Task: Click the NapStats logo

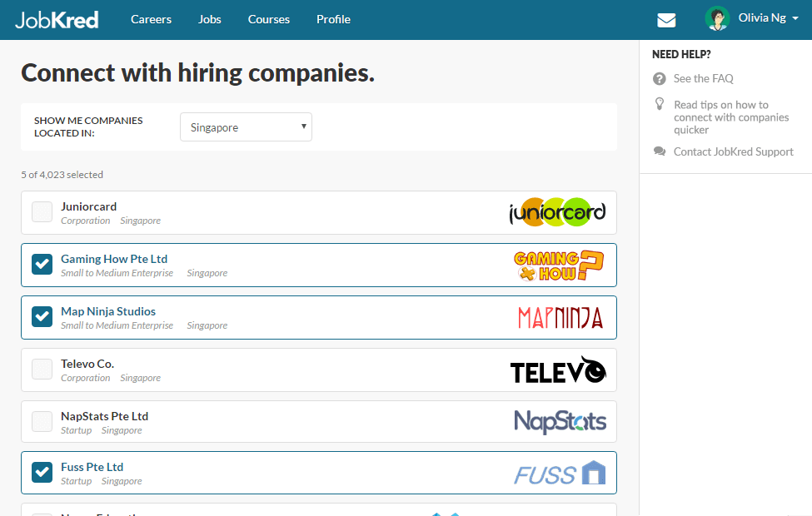Action: coord(560,422)
